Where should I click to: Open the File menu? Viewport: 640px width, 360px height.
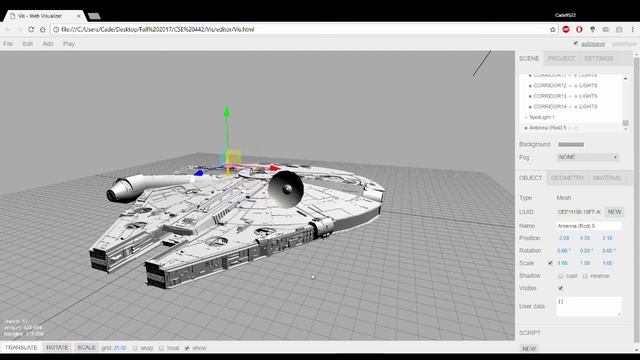(x=8, y=44)
